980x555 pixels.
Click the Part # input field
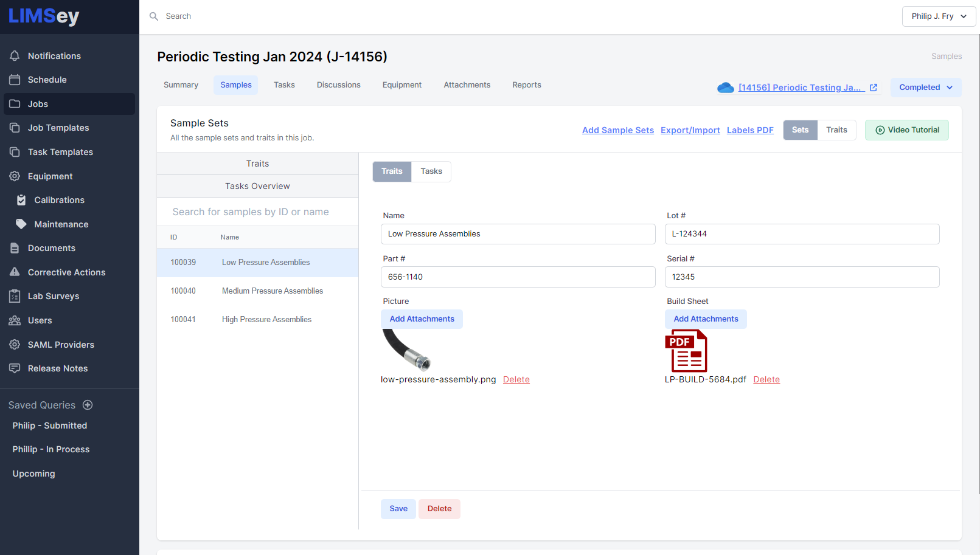pyautogui.click(x=518, y=277)
